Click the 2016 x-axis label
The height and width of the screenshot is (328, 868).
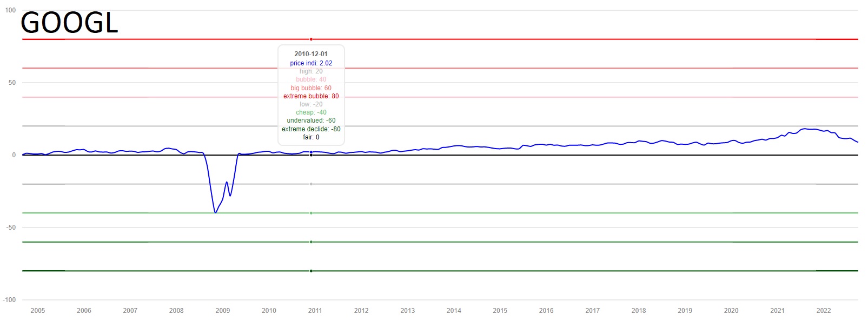point(546,311)
